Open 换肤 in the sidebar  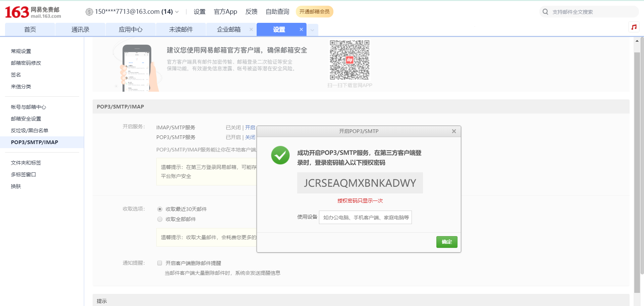click(16, 186)
